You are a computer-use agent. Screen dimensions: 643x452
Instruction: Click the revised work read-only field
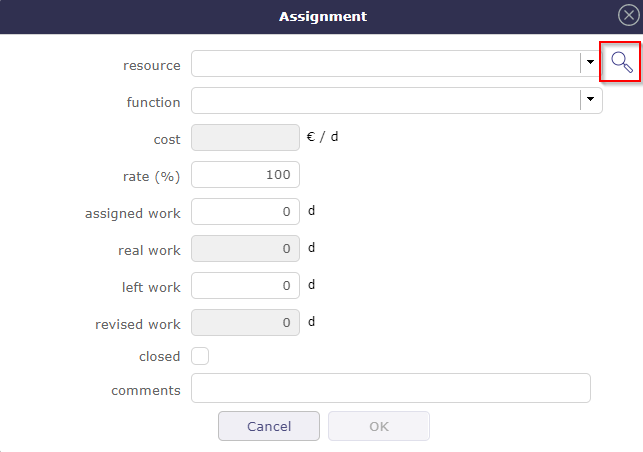(x=245, y=323)
